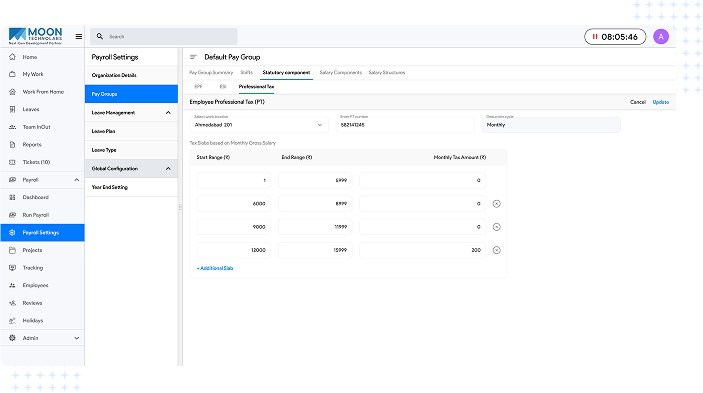Open the work location dropdown Ahmedabad 201

click(259, 125)
